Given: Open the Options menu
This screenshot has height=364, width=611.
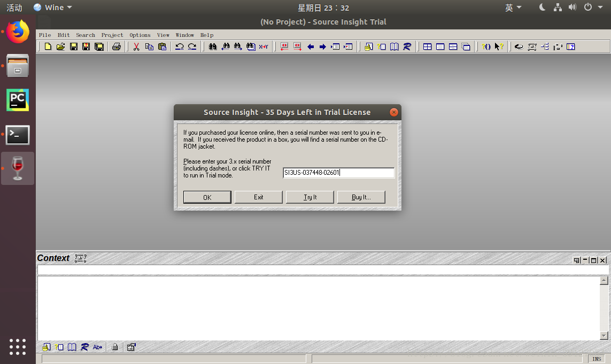Looking at the screenshot, I should (x=140, y=35).
